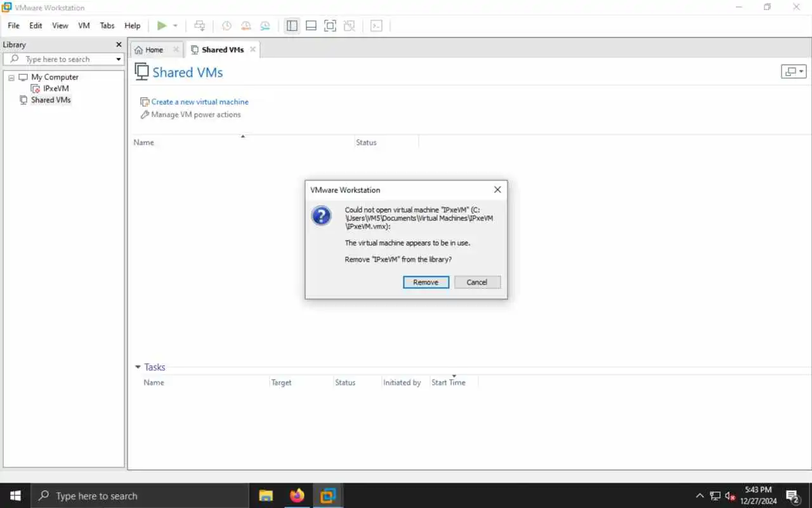This screenshot has height=508, width=812.
Task: Open the File menu
Action: coord(13,25)
